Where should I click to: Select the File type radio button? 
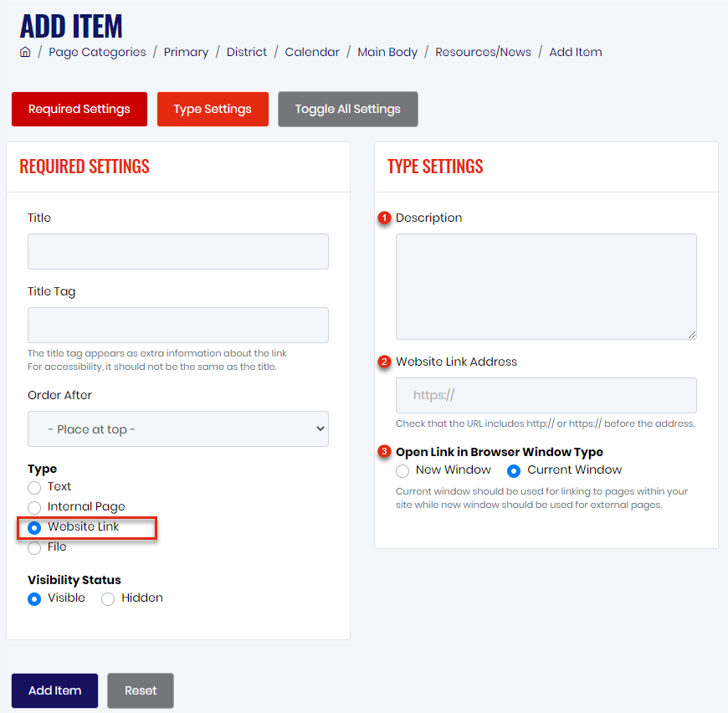click(x=34, y=548)
